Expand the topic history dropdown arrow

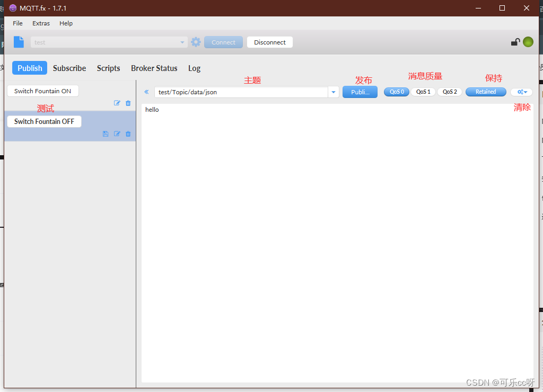[333, 92]
